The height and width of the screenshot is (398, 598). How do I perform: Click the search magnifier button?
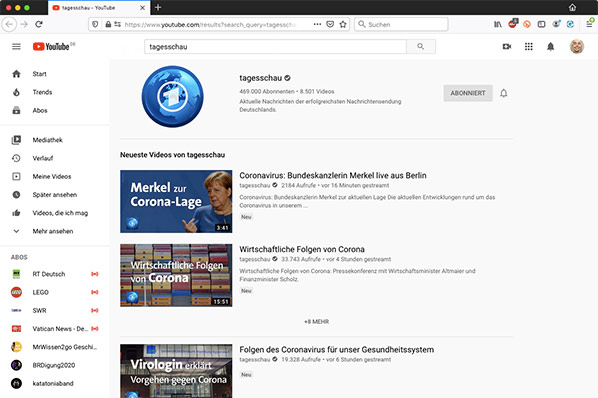point(421,47)
